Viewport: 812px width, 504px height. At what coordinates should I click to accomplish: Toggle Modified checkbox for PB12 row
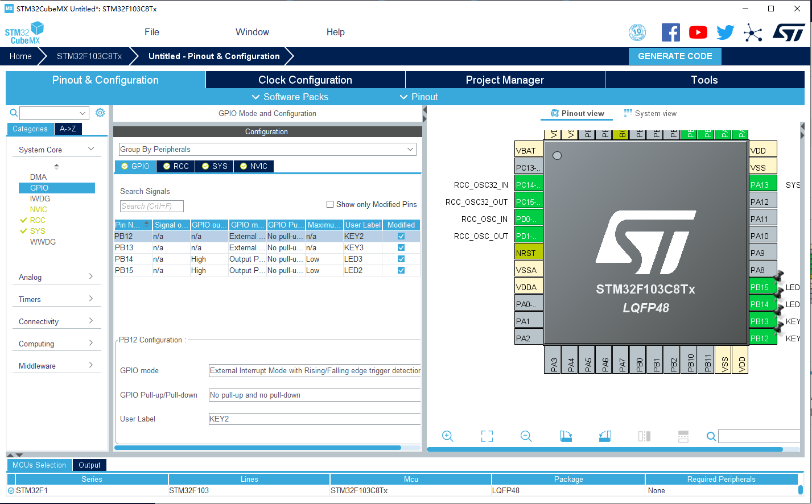tap(401, 236)
